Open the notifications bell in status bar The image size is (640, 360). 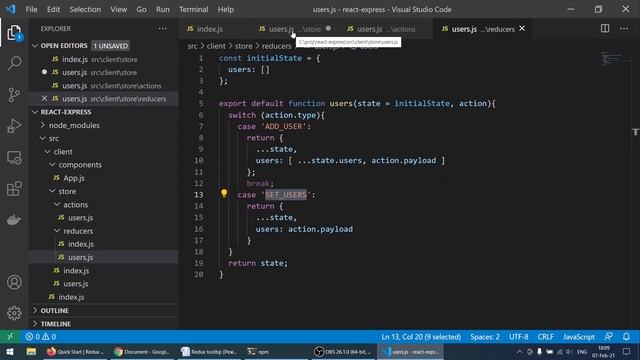626,337
